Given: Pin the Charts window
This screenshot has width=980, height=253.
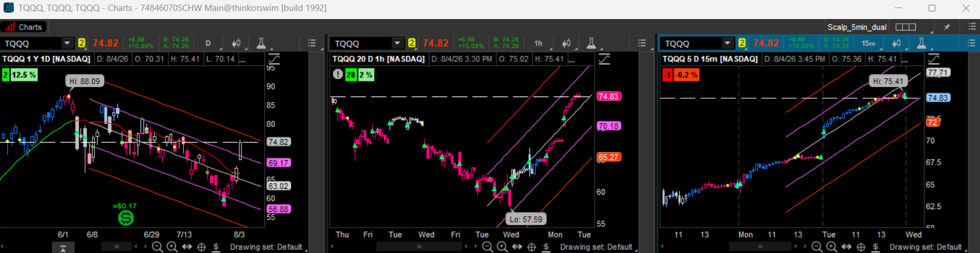Looking at the screenshot, I should 947,27.
